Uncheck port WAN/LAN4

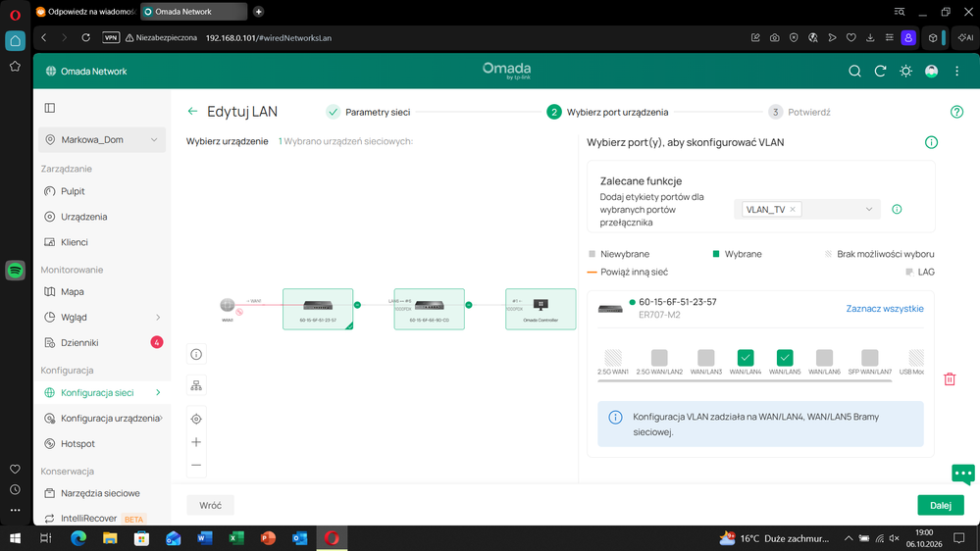coord(745,357)
